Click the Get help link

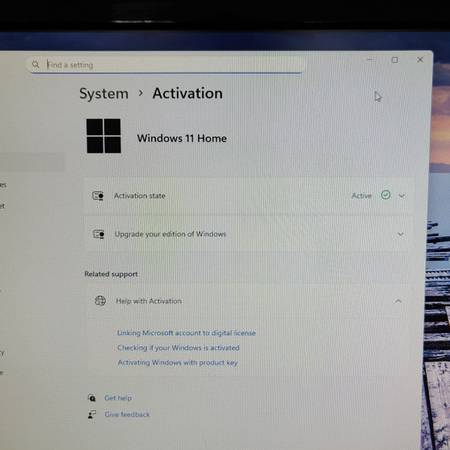[x=118, y=398]
